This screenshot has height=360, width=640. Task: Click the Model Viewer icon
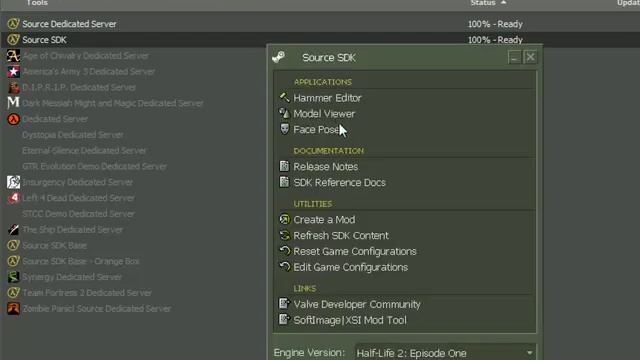pos(284,113)
